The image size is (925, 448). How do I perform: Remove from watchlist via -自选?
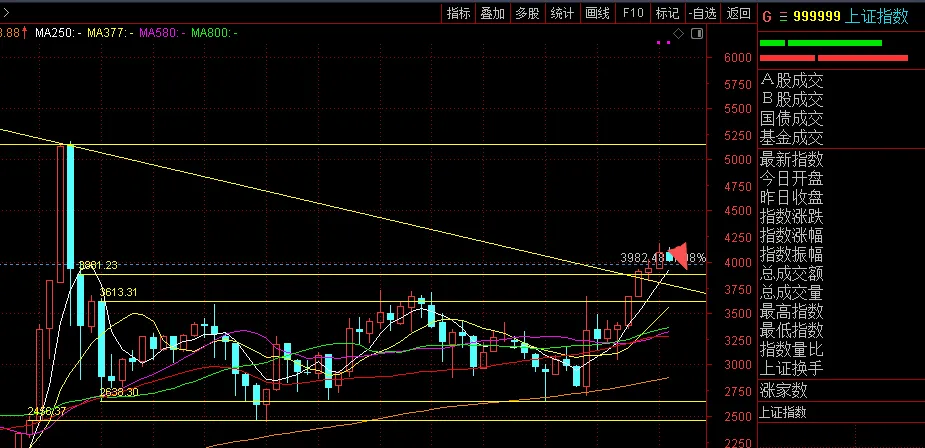[x=703, y=13]
